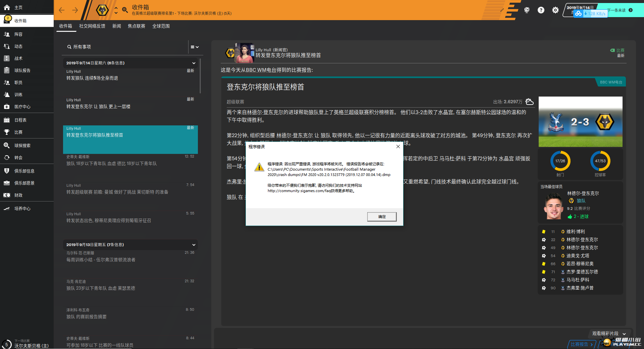Collapse the 2019年9月13日 message group
Screen dimensions: 644x349
point(194,245)
